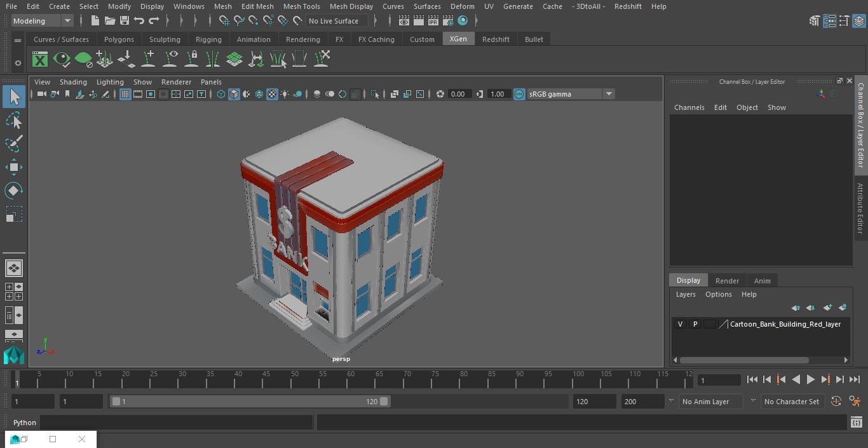This screenshot has height=448, width=868.
Task: Activate the Paint selection tool
Action: 13,144
